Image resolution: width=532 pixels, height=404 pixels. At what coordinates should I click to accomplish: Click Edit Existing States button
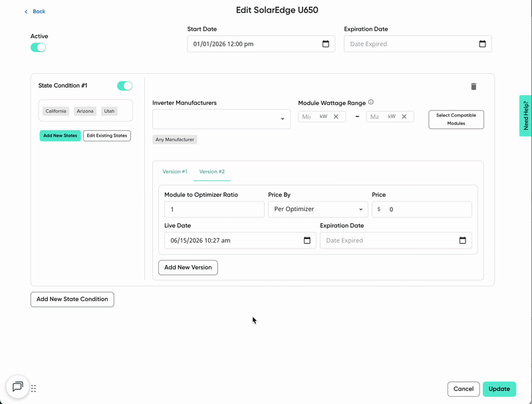107,136
